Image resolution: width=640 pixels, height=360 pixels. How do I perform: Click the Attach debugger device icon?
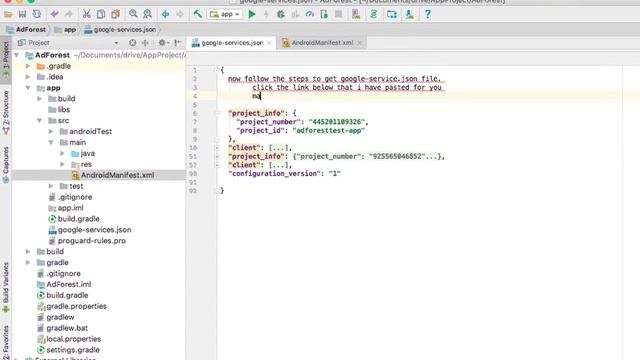(324, 14)
